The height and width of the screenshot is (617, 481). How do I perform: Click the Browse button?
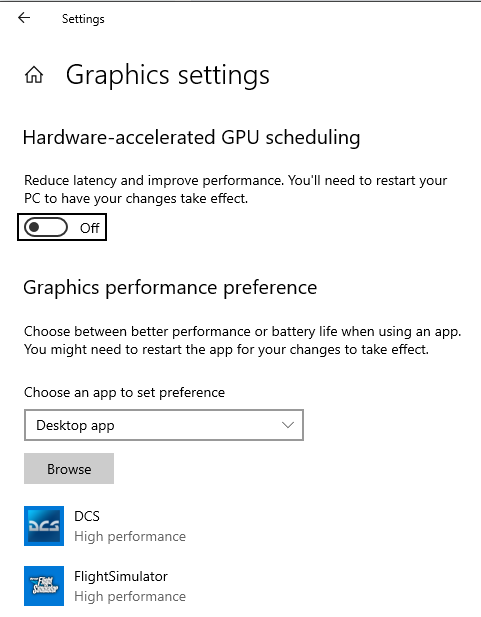(x=69, y=469)
